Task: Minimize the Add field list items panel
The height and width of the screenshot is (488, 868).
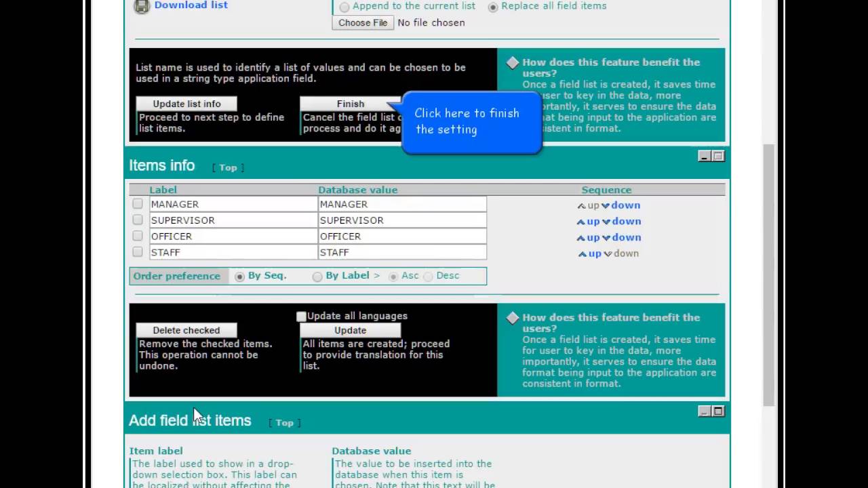Action: 705,411
